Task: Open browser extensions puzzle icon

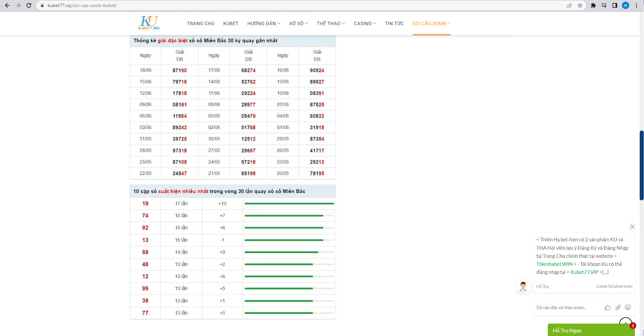Action: (593, 6)
